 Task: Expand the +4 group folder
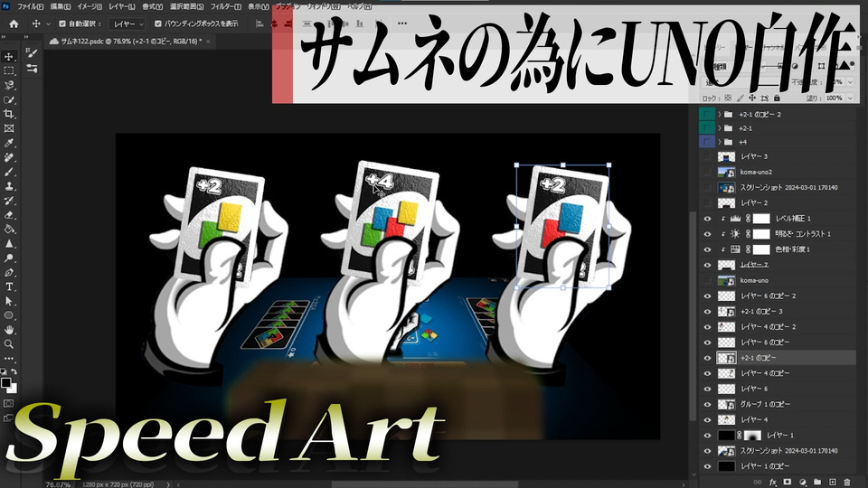720,142
